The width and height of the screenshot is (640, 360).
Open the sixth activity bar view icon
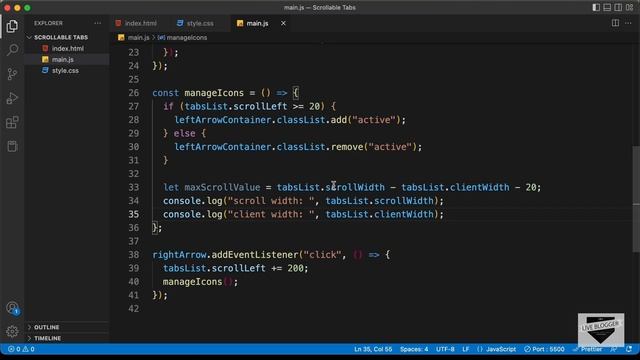(x=12, y=146)
